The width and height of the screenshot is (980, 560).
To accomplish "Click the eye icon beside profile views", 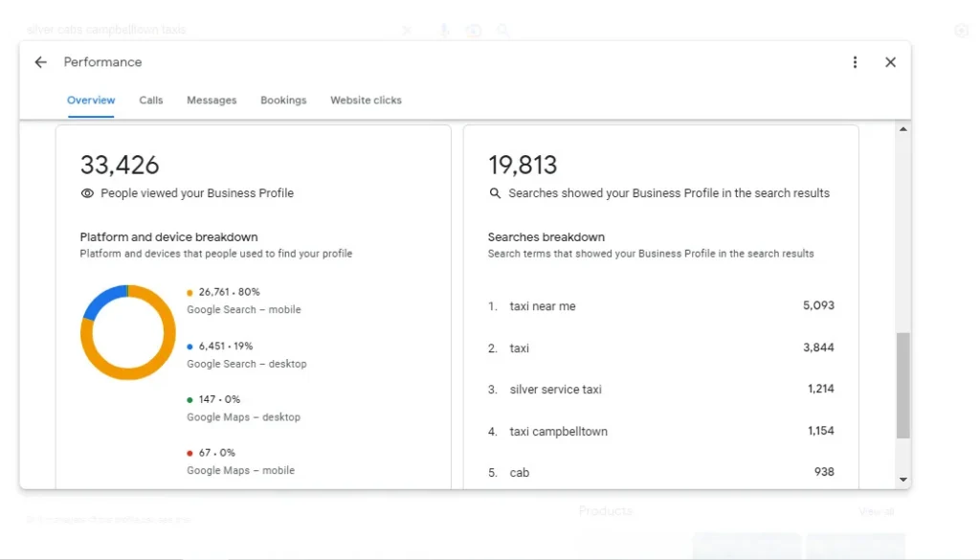I will [87, 193].
